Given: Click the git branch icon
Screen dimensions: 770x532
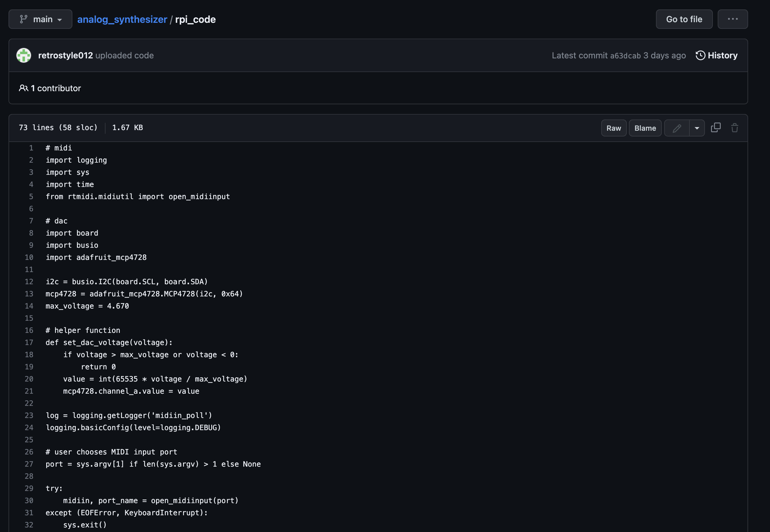Looking at the screenshot, I should tap(23, 19).
